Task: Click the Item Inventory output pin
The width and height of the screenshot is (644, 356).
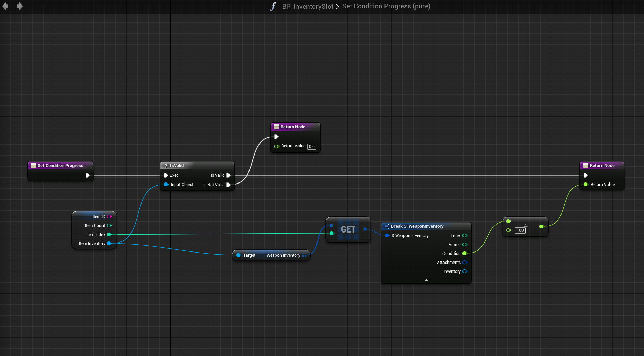Action: (109, 244)
